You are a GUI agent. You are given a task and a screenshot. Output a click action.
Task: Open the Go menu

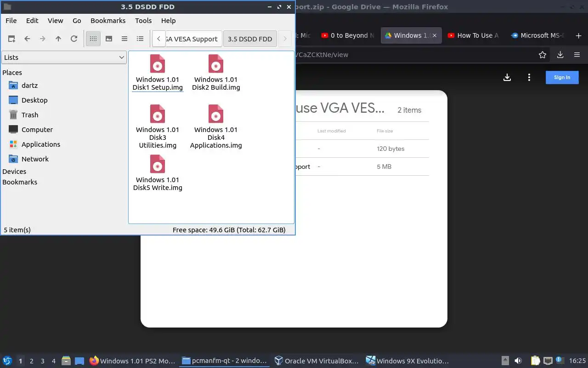point(77,21)
